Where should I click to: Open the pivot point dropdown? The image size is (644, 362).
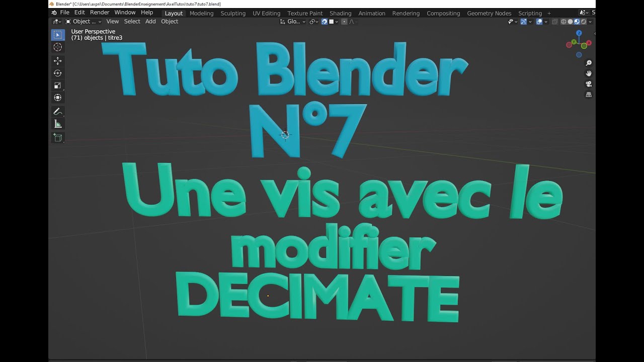(x=314, y=22)
